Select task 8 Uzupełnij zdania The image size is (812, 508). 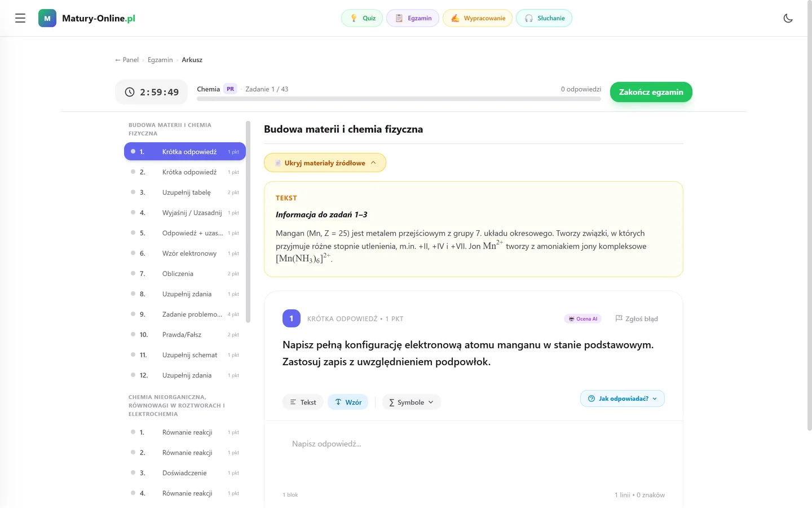(x=185, y=294)
